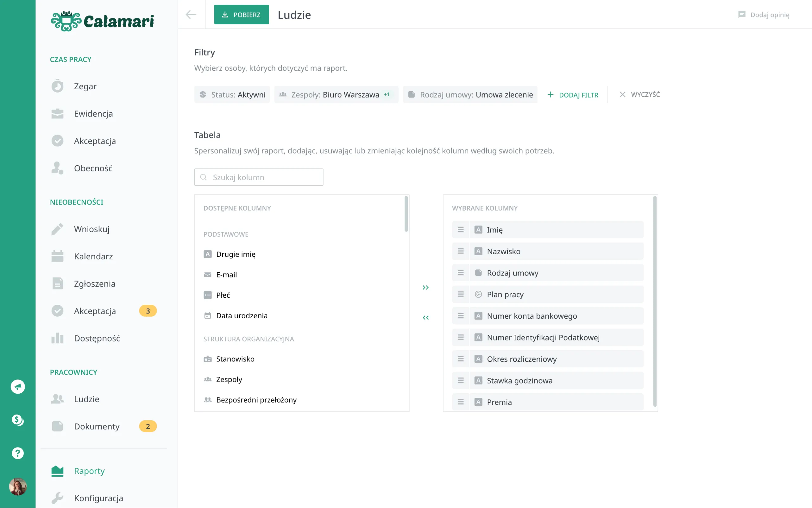Open the dollar coins icon in green sidebar
The width and height of the screenshot is (812, 508).
pos(17,420)
